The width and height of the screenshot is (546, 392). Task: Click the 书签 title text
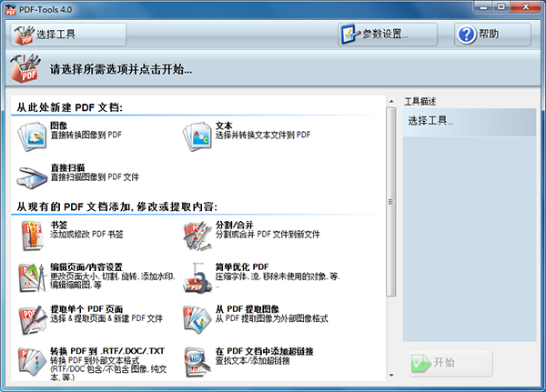[x=59, y=225]
